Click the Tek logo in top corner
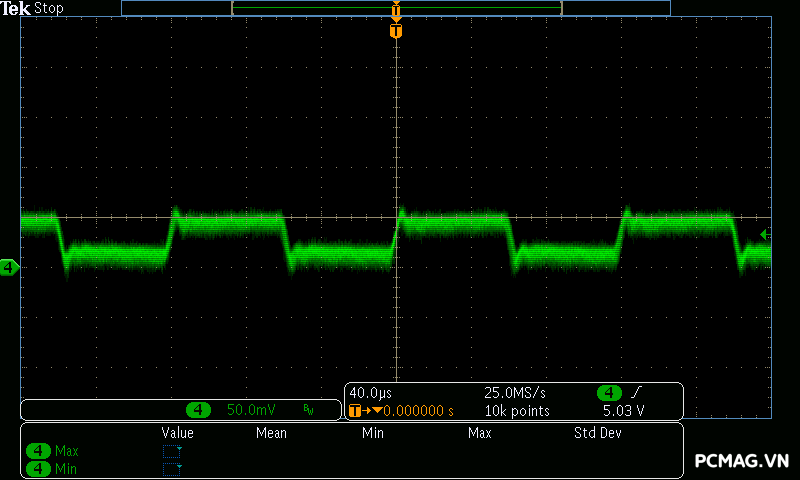This screenshot has width=800, height=480. 16,9
